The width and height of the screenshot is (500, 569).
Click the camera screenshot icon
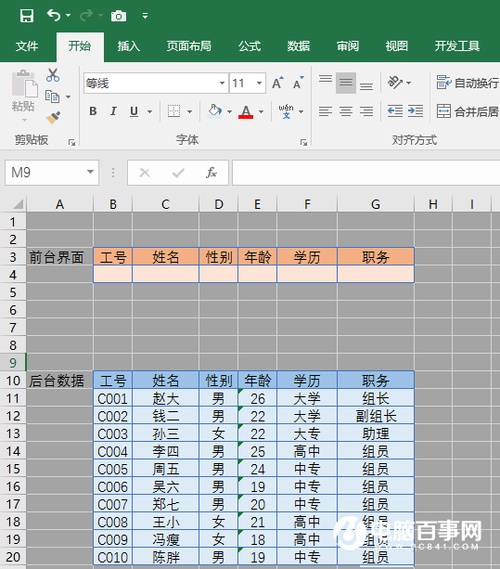click(x=119, y=16)
